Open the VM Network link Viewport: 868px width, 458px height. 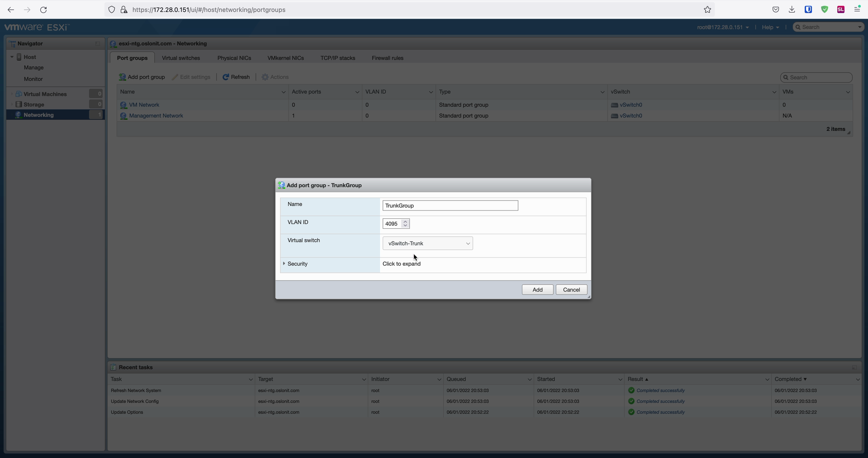click(x=144, y=105)
